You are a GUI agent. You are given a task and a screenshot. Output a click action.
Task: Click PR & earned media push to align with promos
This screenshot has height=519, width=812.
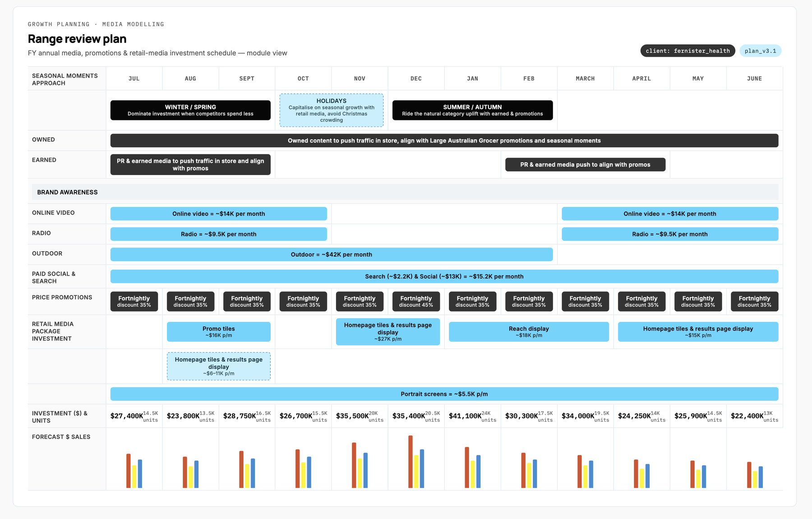click(x=585, y=165)
